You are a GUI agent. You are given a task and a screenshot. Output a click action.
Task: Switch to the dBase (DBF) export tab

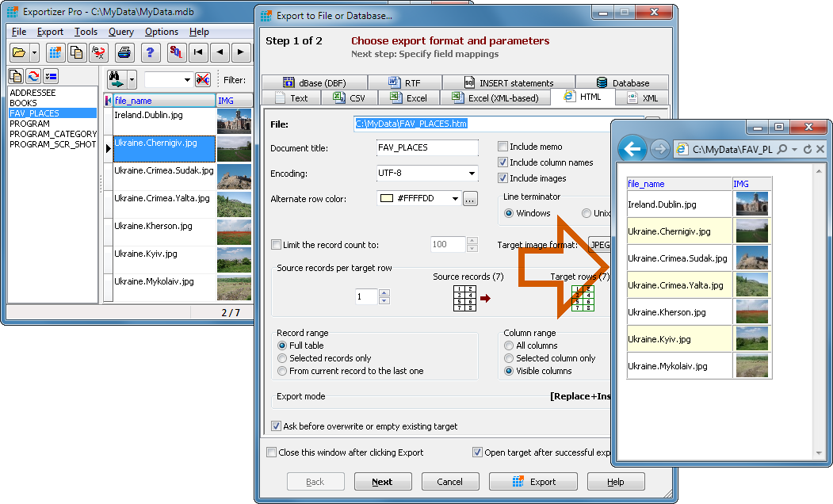315,83
